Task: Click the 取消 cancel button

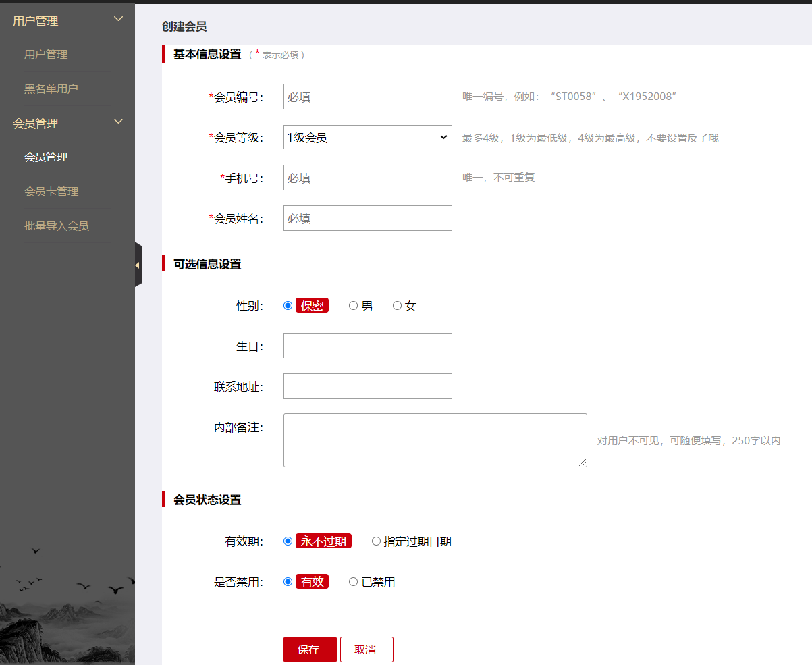Action: point(367,649)
